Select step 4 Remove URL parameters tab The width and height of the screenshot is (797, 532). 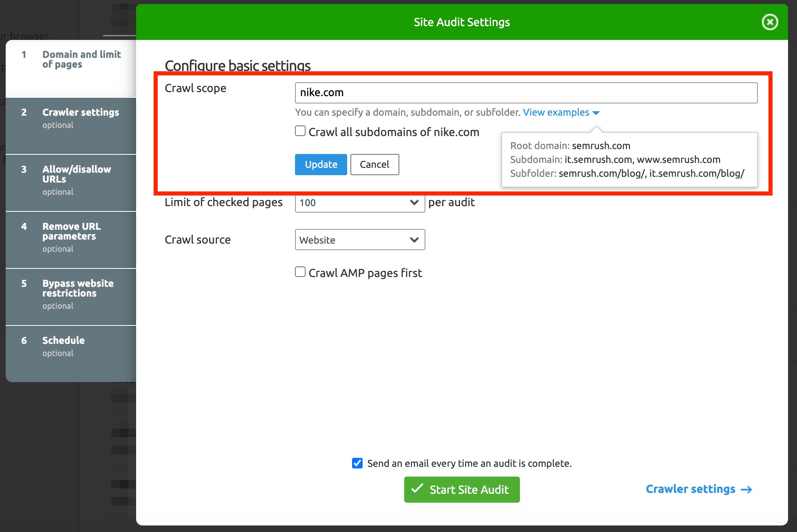coord(71,240)
